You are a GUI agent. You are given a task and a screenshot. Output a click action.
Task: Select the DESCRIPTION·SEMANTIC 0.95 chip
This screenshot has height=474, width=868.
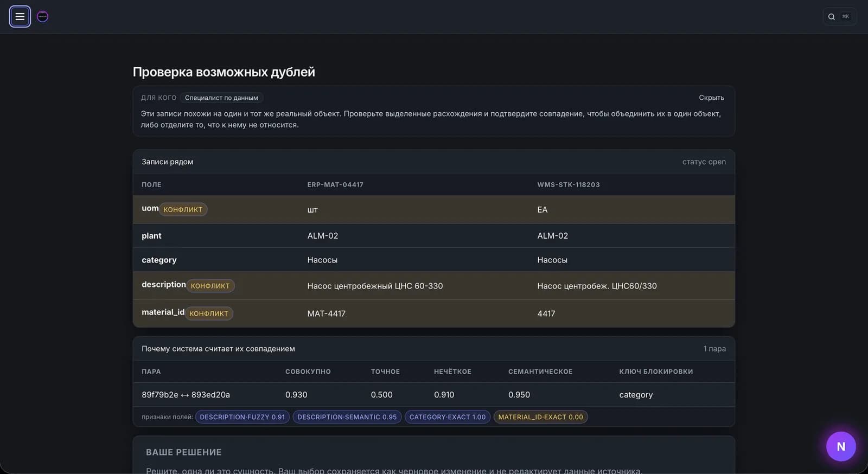tap(347, 417)
